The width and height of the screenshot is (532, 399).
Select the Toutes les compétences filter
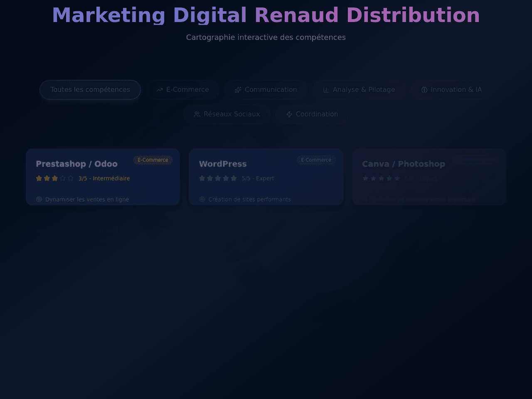tap(90, 90)
